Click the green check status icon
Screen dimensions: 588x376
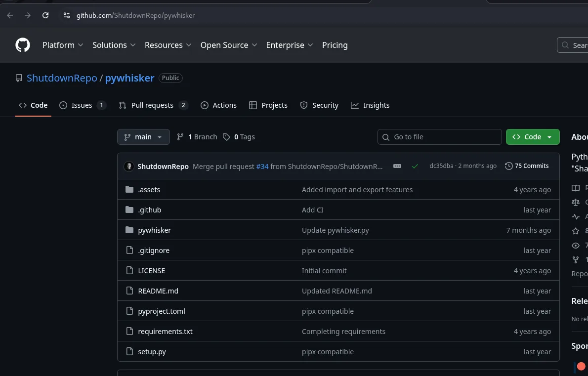click(x=415, y=166)
